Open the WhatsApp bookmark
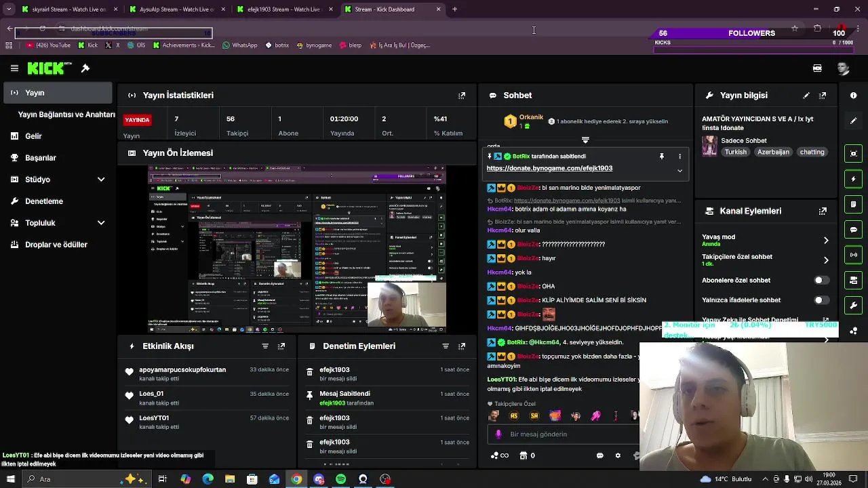 pos(240,45)
